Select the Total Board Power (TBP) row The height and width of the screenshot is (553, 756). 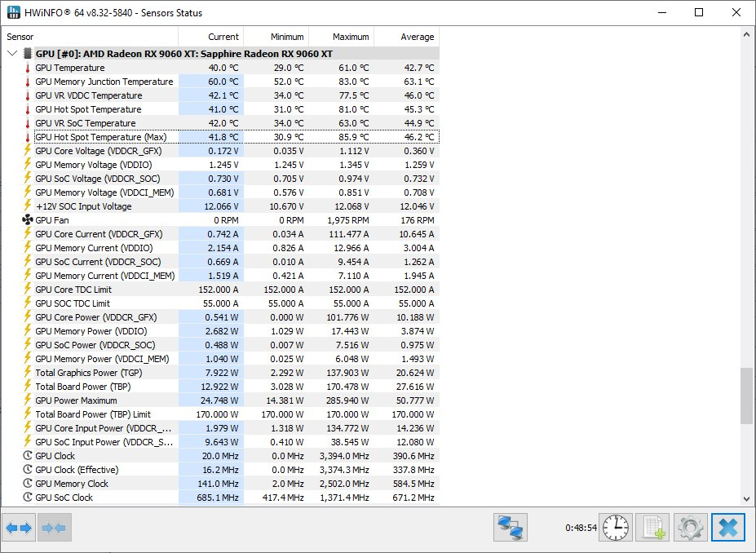[237, 387]
